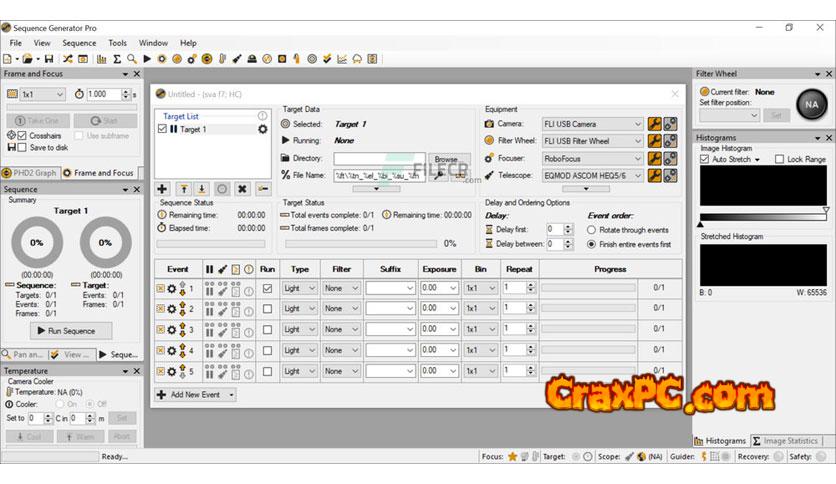Click the save icon in the main toolbar
This screenshot has height=484, width=836.
[x=49, y=59]
